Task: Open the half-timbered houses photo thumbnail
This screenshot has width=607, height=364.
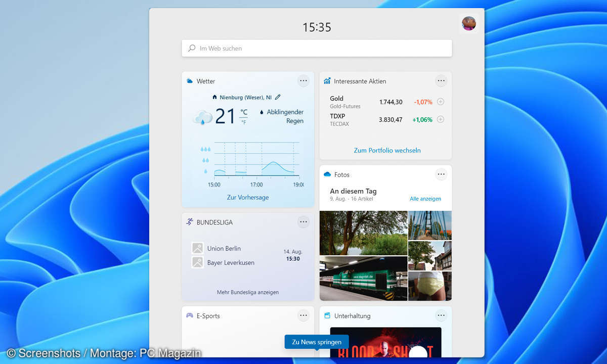Action: coord(430,256)
